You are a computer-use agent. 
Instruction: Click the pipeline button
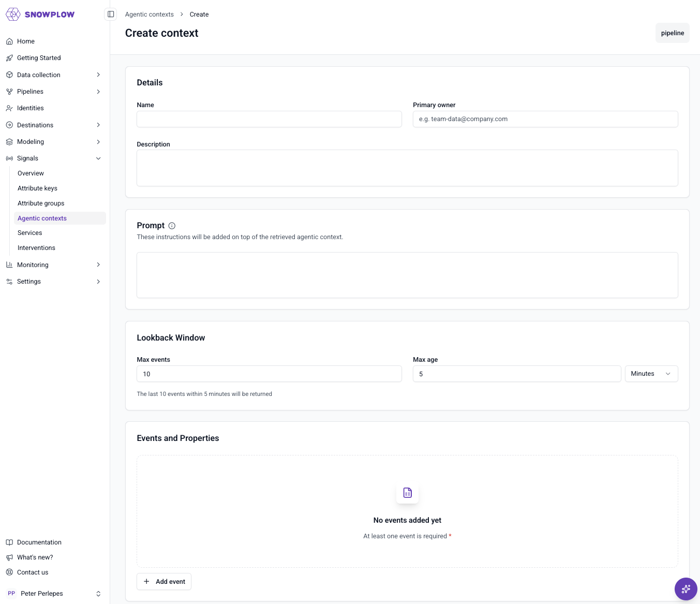tap(673, 33)
